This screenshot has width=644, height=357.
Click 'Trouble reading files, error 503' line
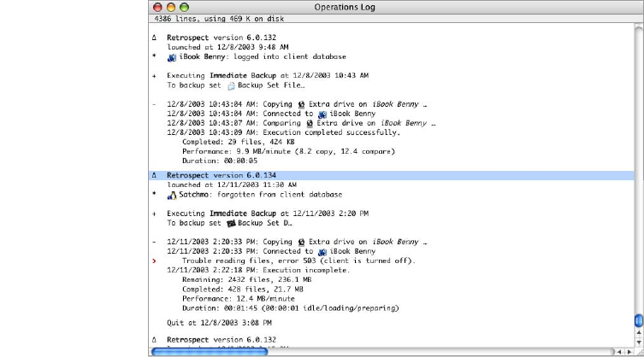[298, 261]
